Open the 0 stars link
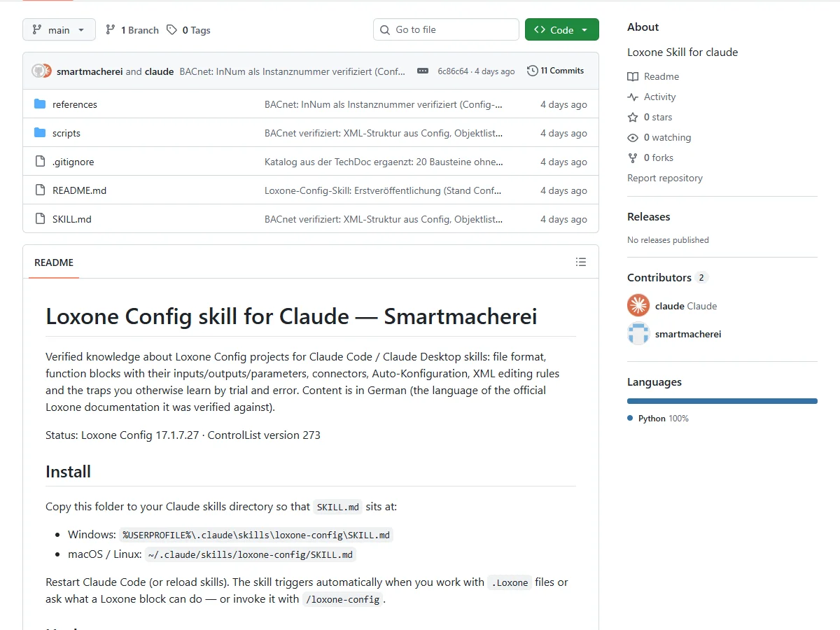The image size is (840, 630). click(658, 117)
